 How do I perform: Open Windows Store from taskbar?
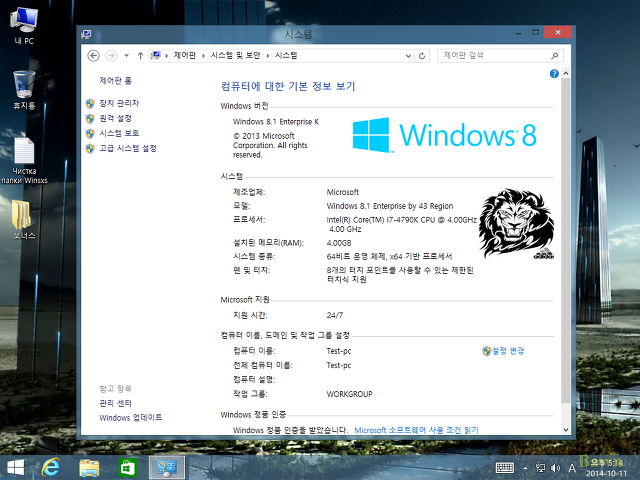(x=128, y=468)
